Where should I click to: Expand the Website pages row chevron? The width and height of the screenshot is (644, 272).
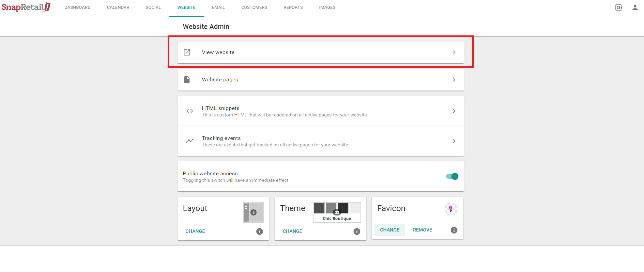pyautogui.click(x=454, y=80)
